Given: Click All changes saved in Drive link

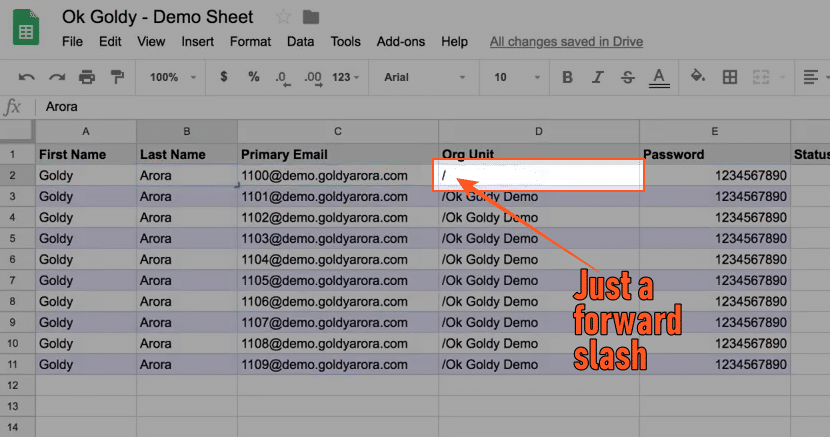Looking at the screenshot, I should (x=566, y=42).
